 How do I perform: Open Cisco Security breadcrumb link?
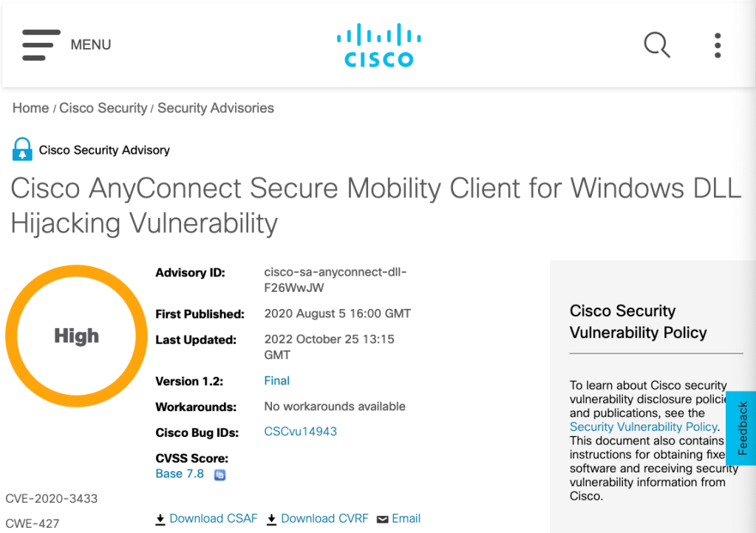pyautogui.click(x=103, y=108)
